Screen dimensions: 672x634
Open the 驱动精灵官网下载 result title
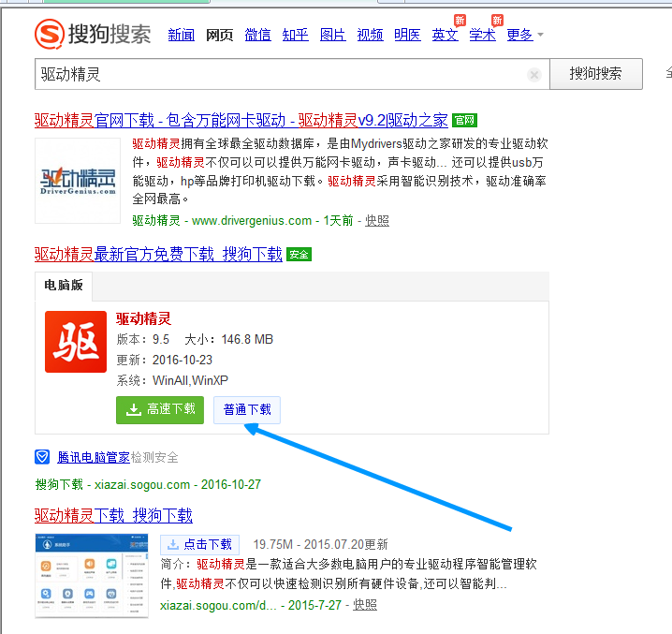tap(241, 120)
